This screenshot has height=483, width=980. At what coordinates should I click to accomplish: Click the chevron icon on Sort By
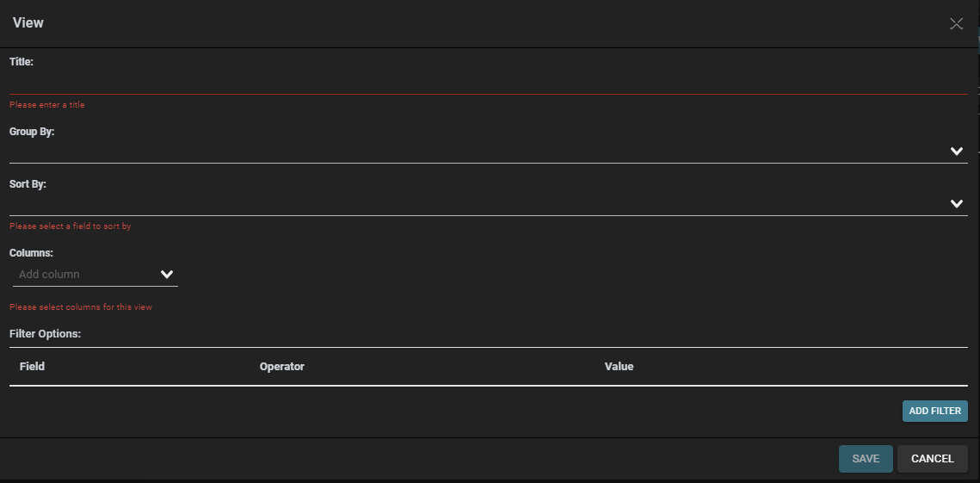pos(956,203)
